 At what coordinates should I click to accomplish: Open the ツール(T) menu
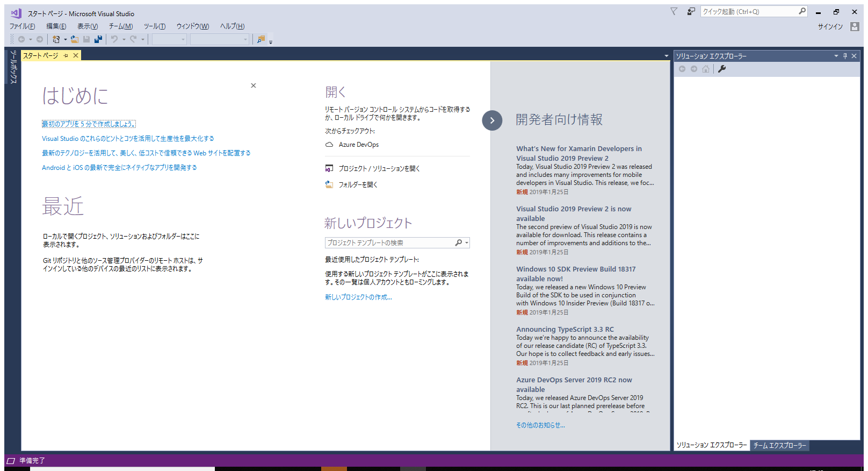[155, 26]
